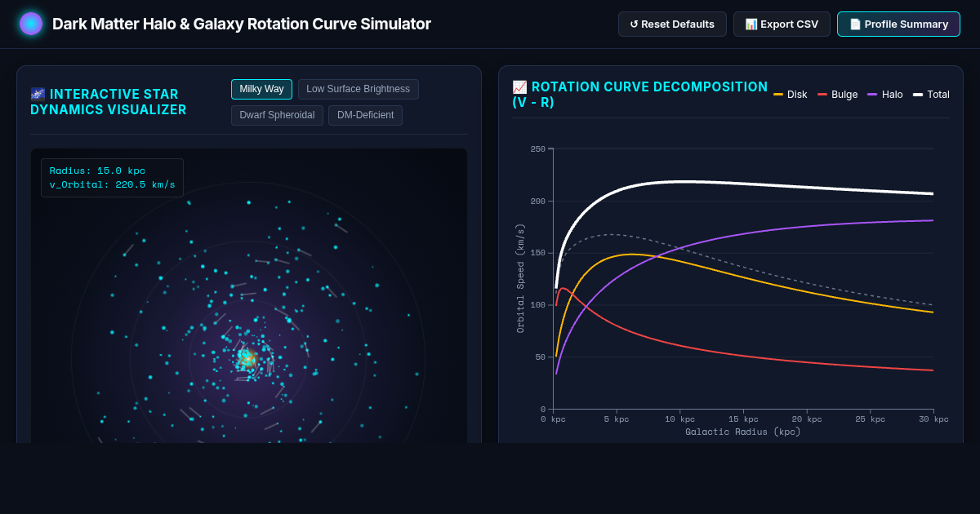Click the 5 kpc x-axis tick label
This screenshot has height=514, width=980.
click(617, 419)
